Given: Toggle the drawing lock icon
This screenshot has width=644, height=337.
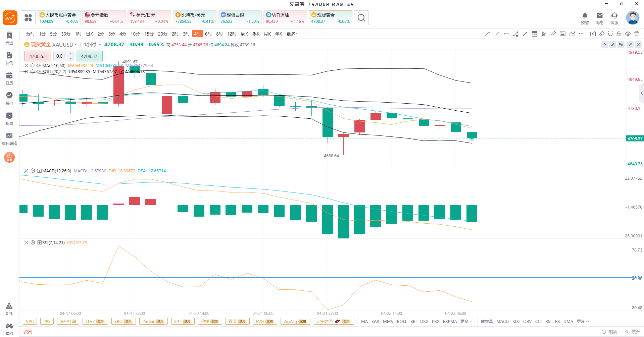Looking at the screenshot, I should coord(619,34).
